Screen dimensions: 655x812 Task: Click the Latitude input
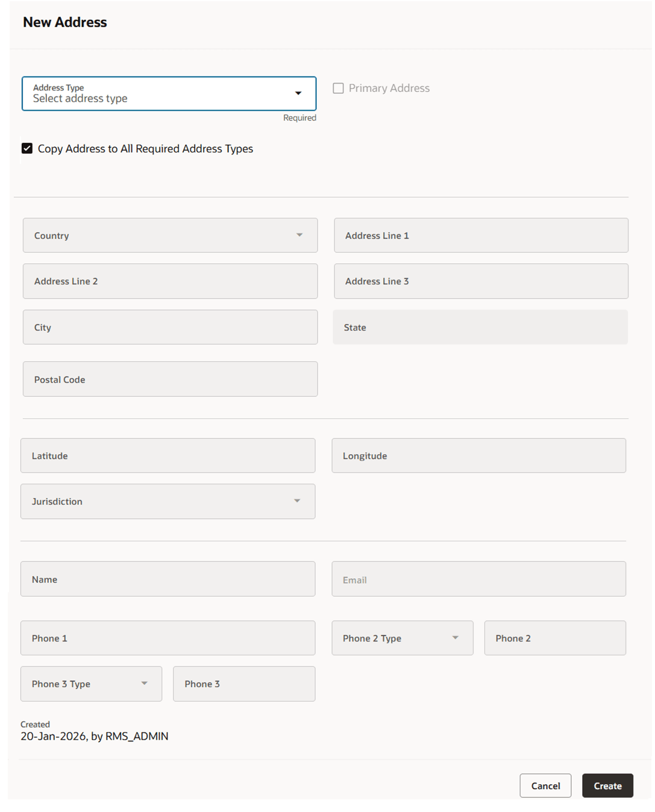(168, 456)
